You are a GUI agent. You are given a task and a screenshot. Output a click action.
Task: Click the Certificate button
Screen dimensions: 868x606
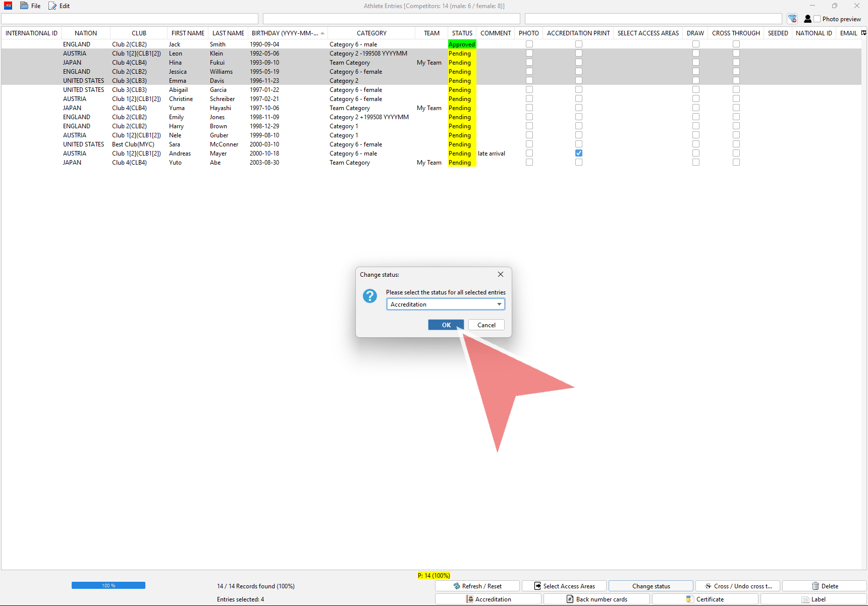click(704, 599)
